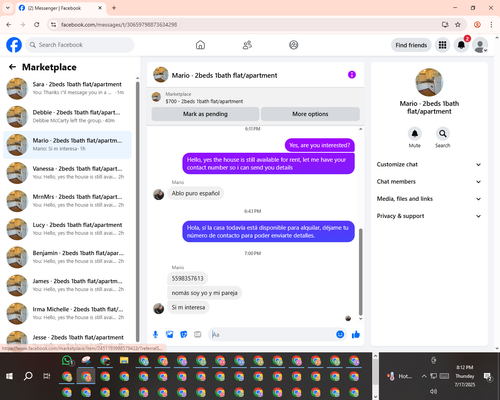This screenshot has width=500, height=400.
Task: Open Vanessa's conversation
Action: tap(68, 173)
